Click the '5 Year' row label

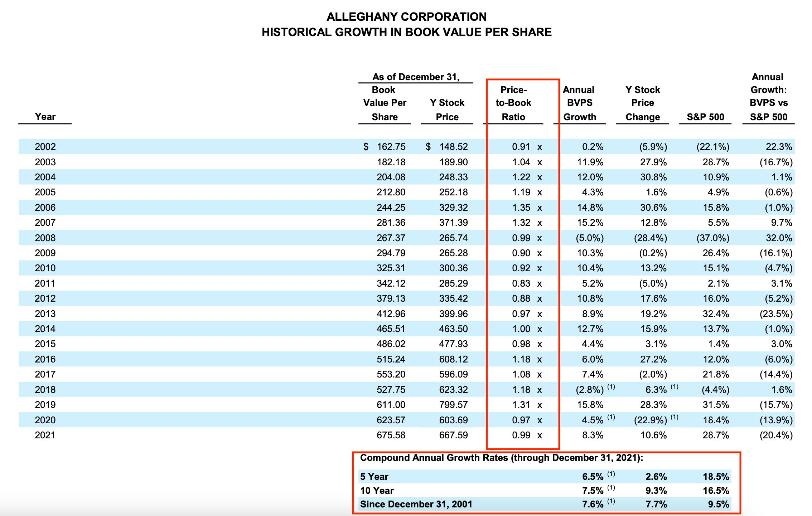click(x=374, y=477)
